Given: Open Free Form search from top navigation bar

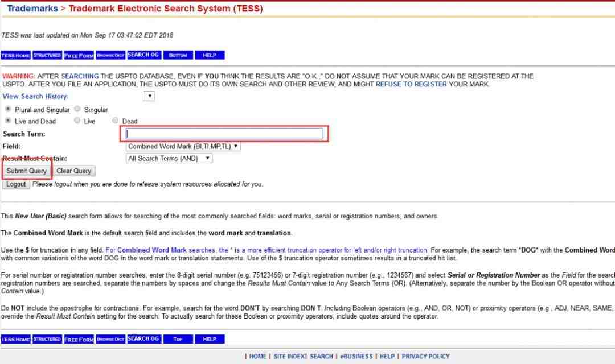Looking at the screenshot, I should [79, 55].
